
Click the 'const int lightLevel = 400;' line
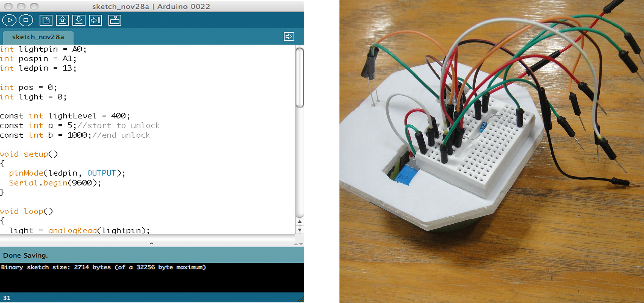click(x=65, y=116)
